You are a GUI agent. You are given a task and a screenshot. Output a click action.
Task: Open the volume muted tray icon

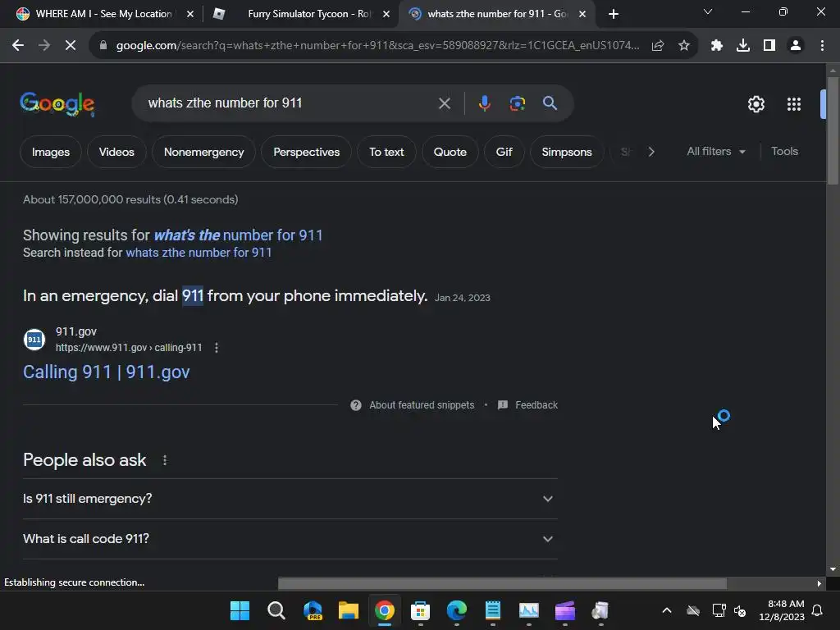[741, 610]
